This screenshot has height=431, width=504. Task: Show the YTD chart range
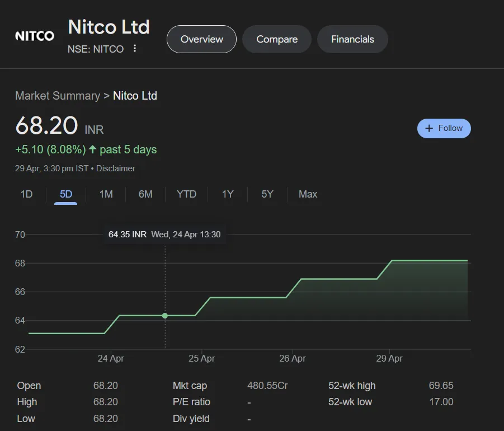tap(186, 194)
